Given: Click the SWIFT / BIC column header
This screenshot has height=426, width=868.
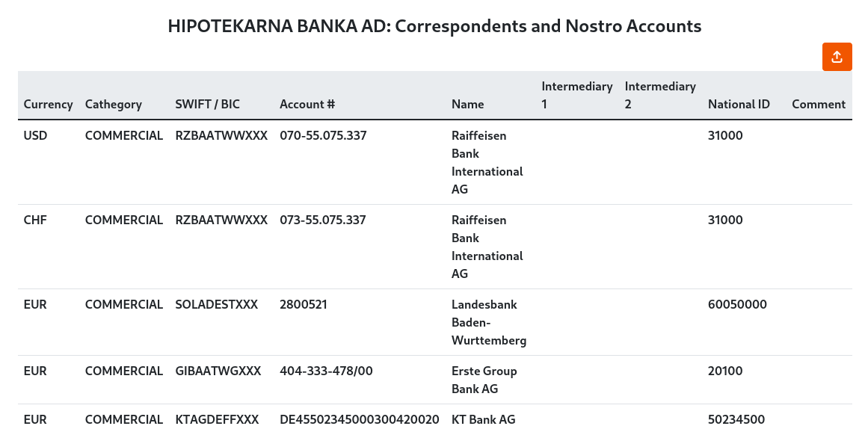Looking at the screenshot, I should [207, 104].
